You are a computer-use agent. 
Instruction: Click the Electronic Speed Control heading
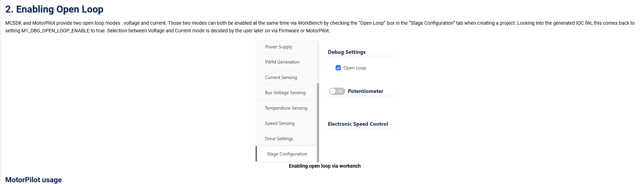358,124
